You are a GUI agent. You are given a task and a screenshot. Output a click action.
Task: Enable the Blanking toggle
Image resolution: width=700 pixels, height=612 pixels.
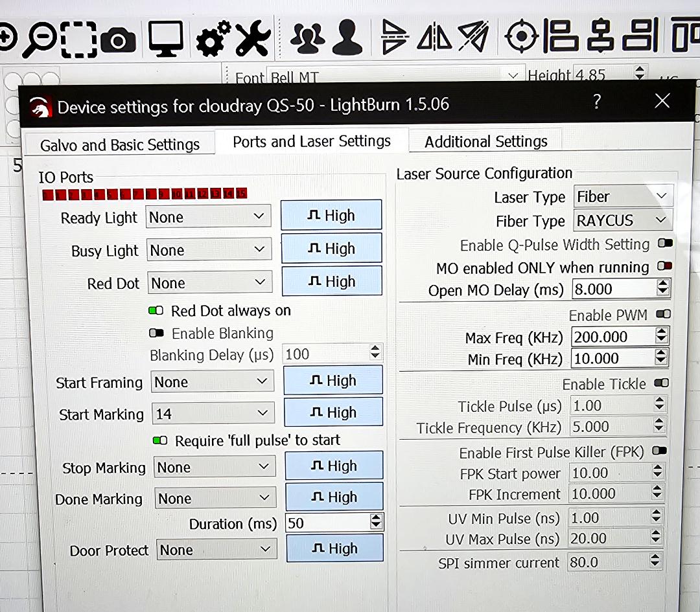click(156, 334)
